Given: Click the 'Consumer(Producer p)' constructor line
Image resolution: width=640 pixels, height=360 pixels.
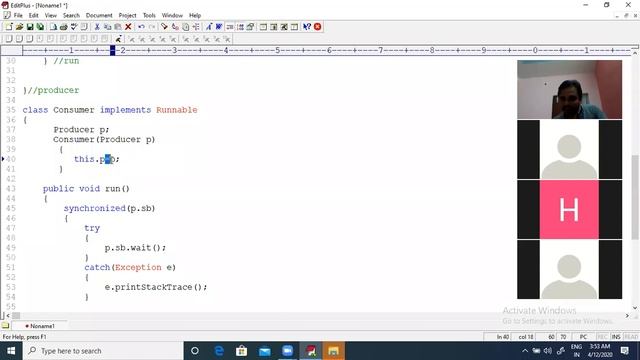Looking at the screenshot, I should pyautogui.click(x=104, y=140).
